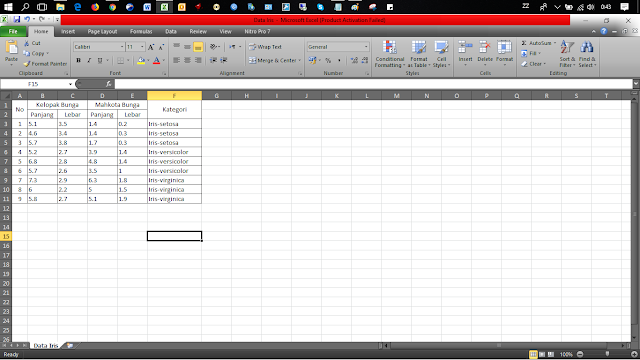The height and width of the screenshot is (360, 640).
Task: Toggle Align Text Right
Action: pos(198,60)
